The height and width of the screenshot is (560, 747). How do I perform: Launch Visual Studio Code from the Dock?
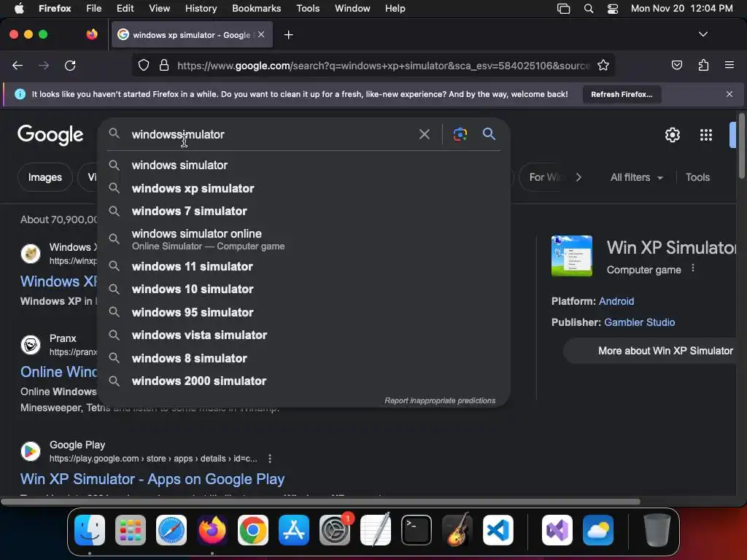pyautogui.click(x=498, y=530)
